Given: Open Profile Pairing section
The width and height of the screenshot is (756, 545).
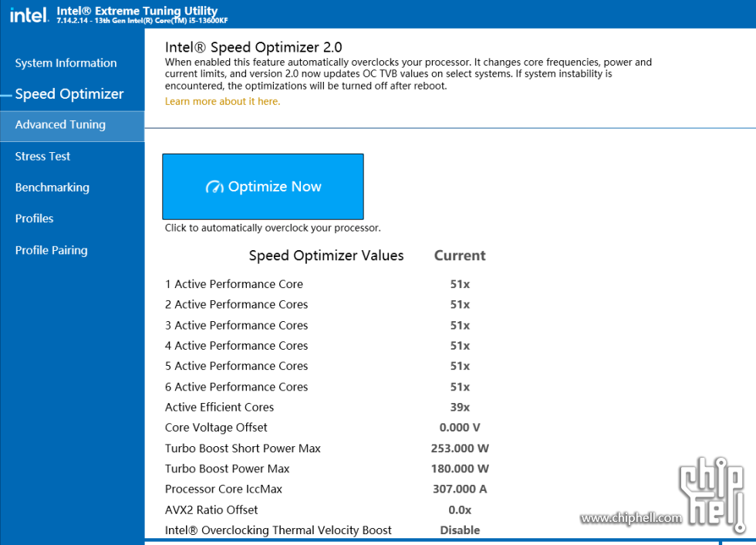Looking at the screenshot, I should coord(51,250).
